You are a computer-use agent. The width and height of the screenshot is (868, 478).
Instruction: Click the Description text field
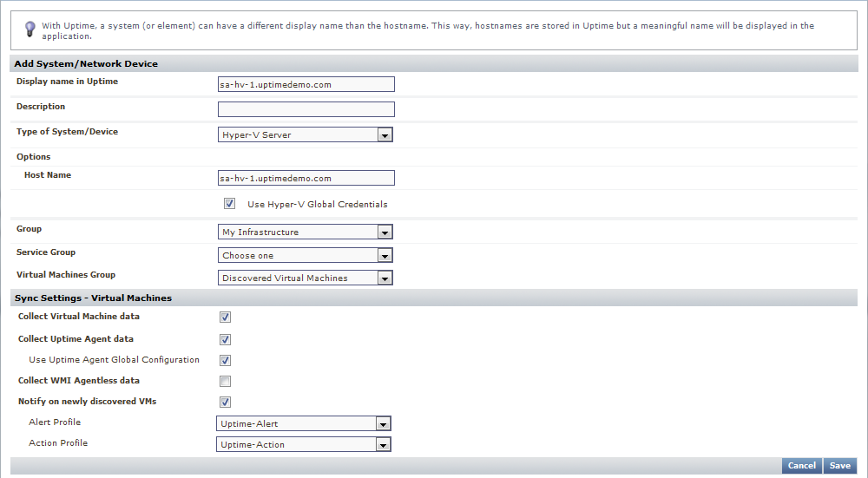306,109
